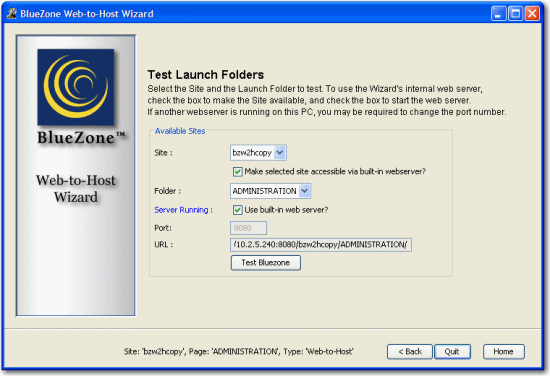
Task: Return to the Home page
Action: pyautogui.click(x=504, y=351)
